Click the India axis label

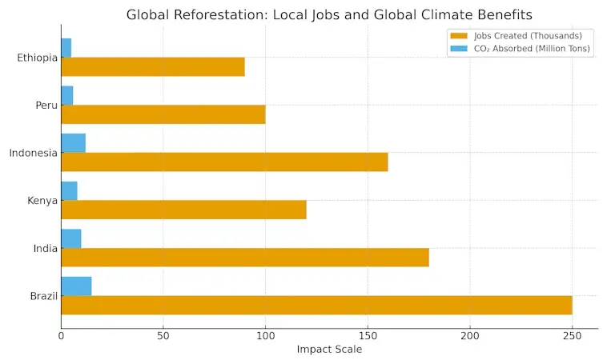[x=46, y=248]
